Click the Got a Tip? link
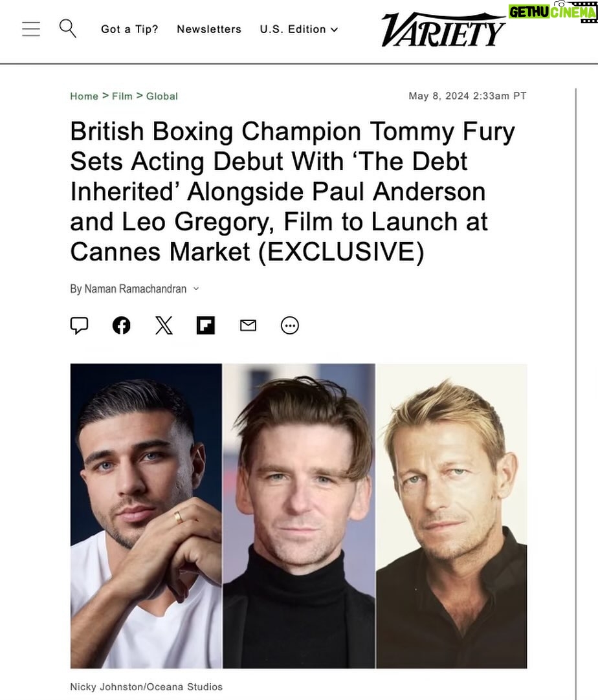 [129, 29]
